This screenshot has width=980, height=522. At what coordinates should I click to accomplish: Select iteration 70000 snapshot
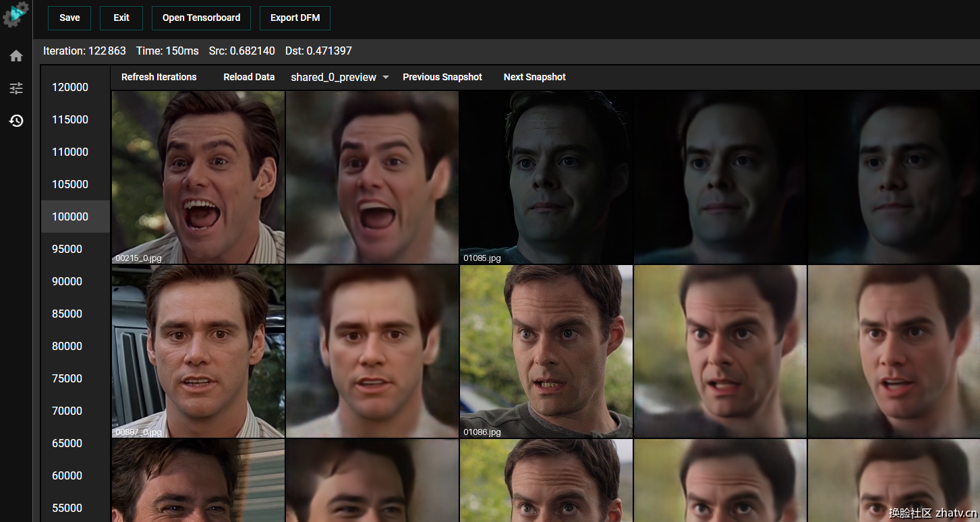click(75, 411)
